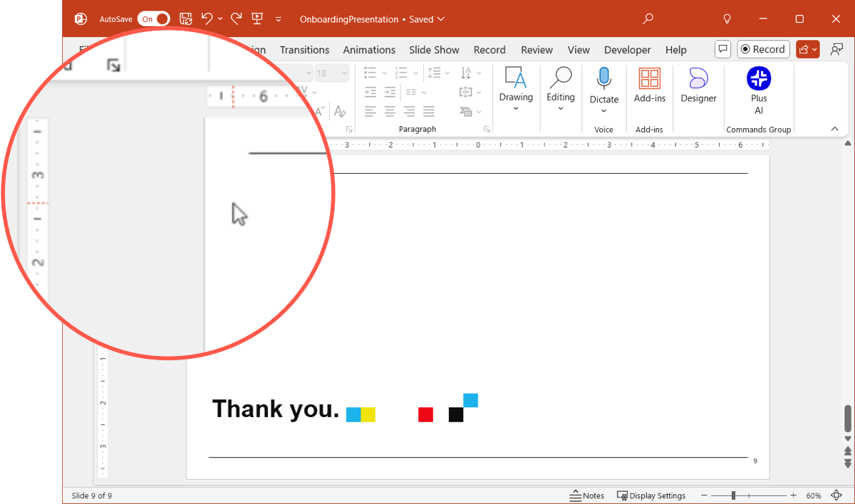Open the Animations tab
The image size is (855, 504).
(x=369, y=50)
